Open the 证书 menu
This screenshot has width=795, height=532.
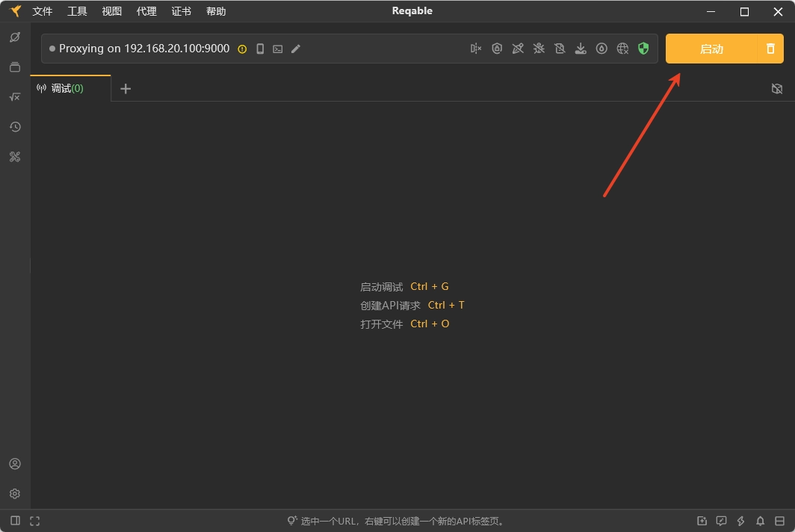click(x=181, y=11)
